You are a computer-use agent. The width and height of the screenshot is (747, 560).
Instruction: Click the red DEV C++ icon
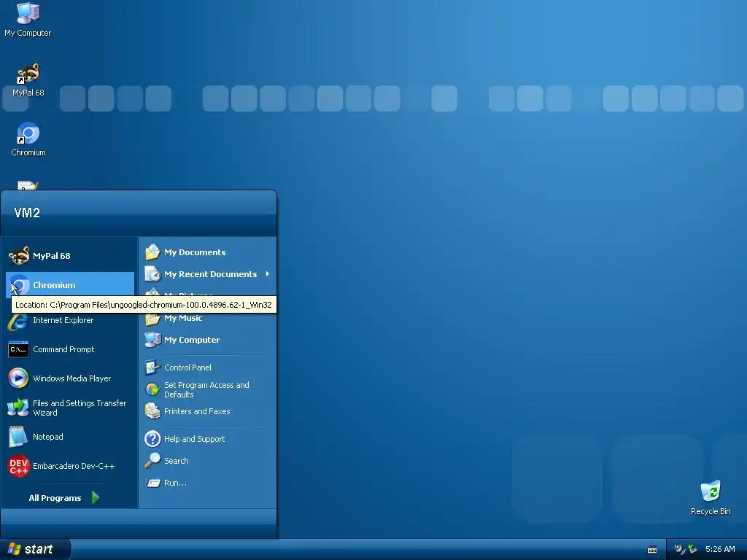point(18,466)
